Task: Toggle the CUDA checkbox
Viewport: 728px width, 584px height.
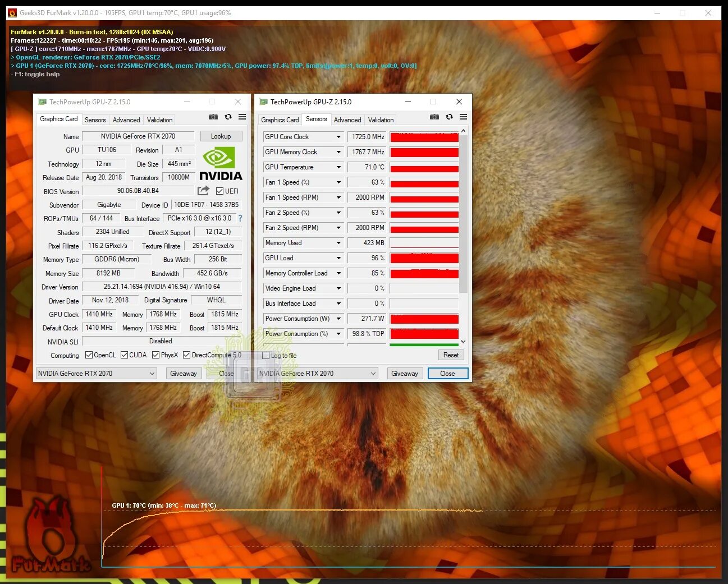Action: click(124, 355)
